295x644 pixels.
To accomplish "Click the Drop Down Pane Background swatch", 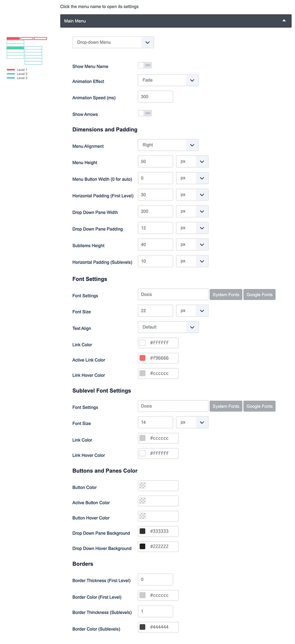I will [x=143, y=531].
